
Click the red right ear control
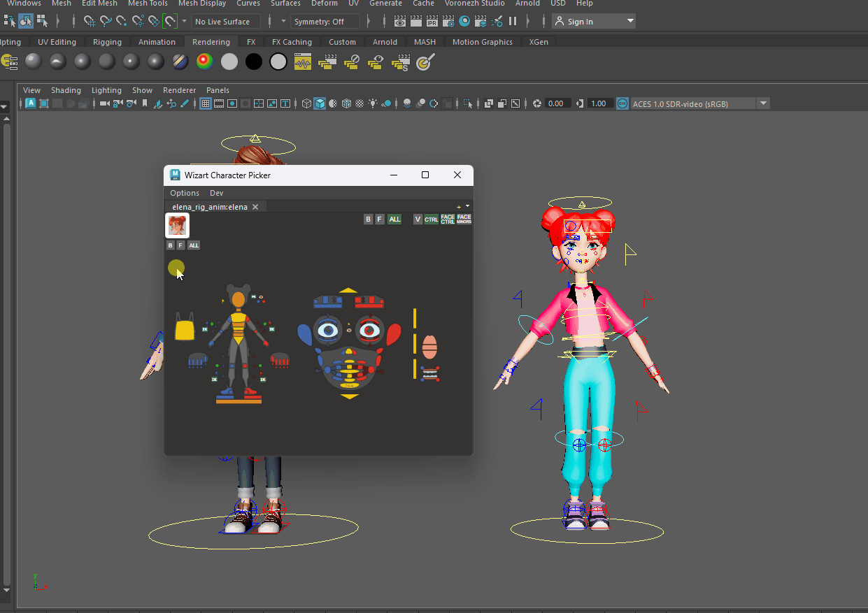click(393, 335)
